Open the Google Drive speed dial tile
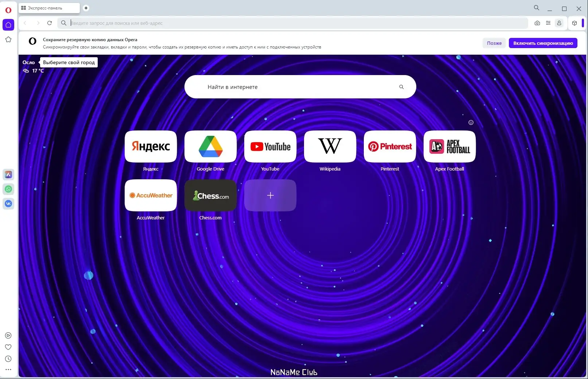The width and height of the screenshot is (588, 379). (x=210, y=146)
